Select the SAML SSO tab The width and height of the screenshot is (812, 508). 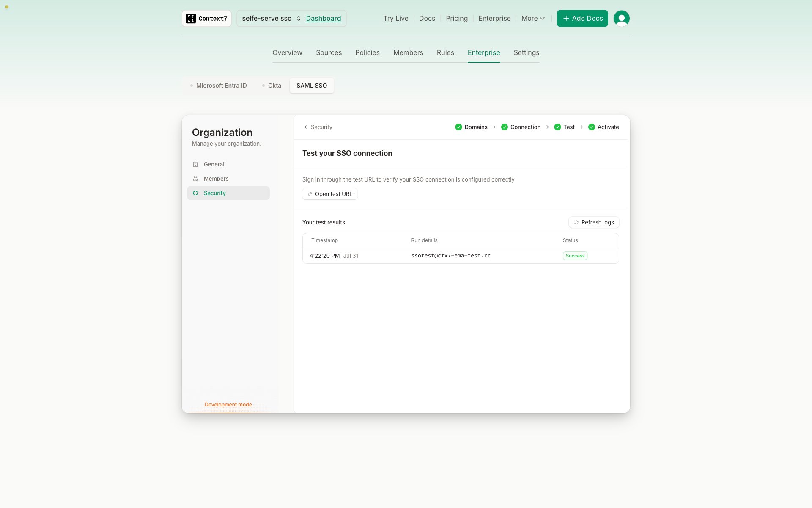pos(312,86)
